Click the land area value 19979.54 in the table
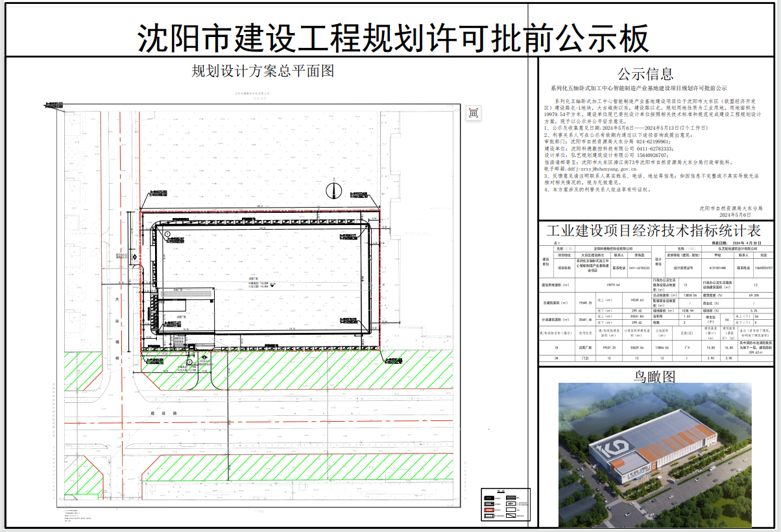 click(x=614, y=284)
